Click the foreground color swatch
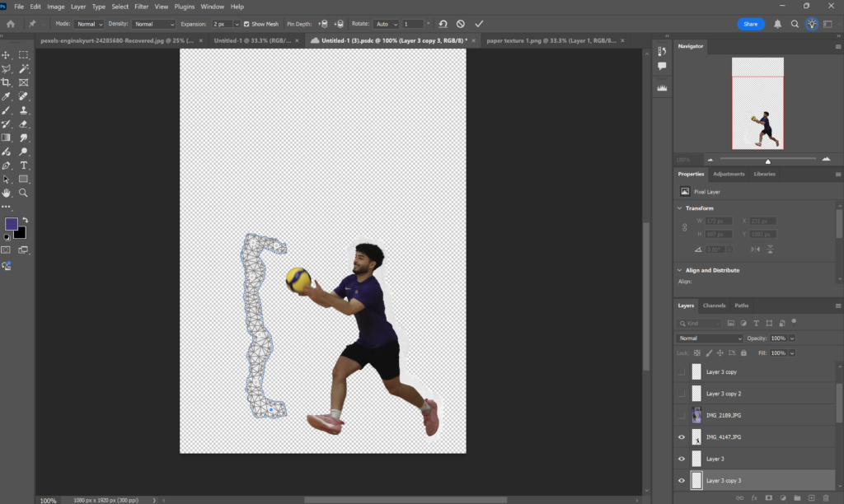This screenshot has width=844, height=504. [12, 224]
